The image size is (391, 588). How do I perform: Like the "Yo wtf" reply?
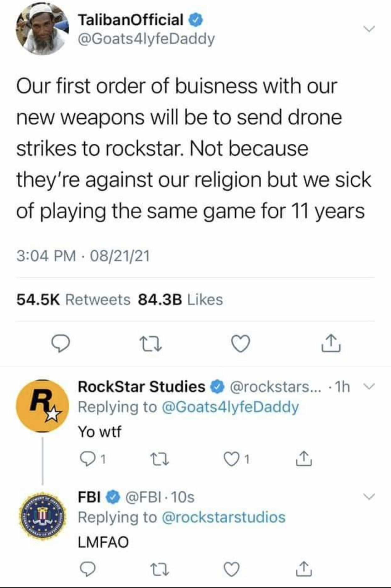pyautogui.click(x=232, y=460)
